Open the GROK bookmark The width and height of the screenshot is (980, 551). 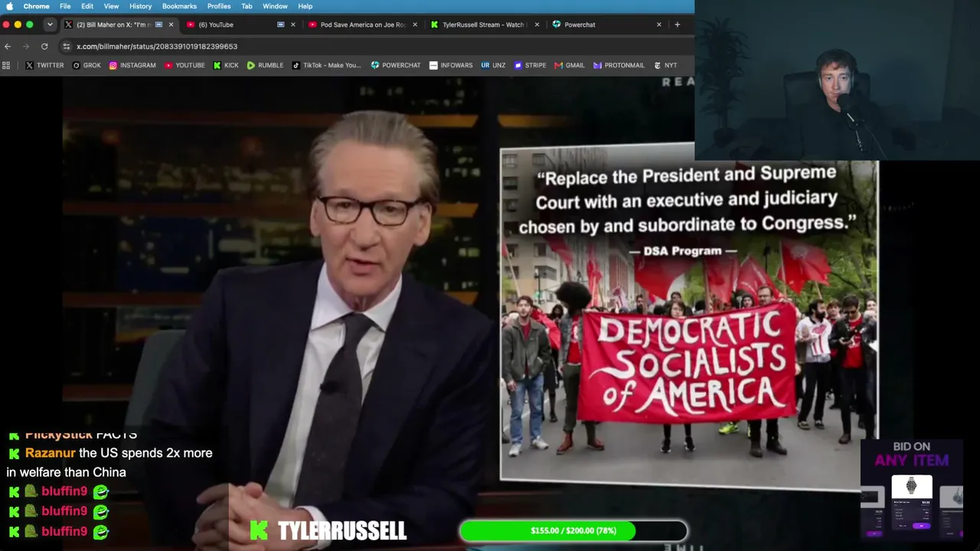tap(87, 65)
